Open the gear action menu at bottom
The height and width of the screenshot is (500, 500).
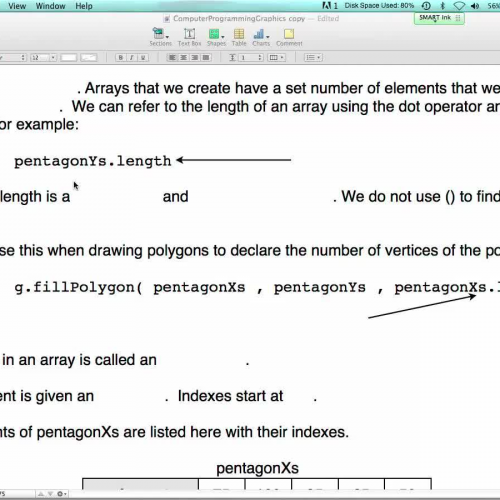[62, 494]
